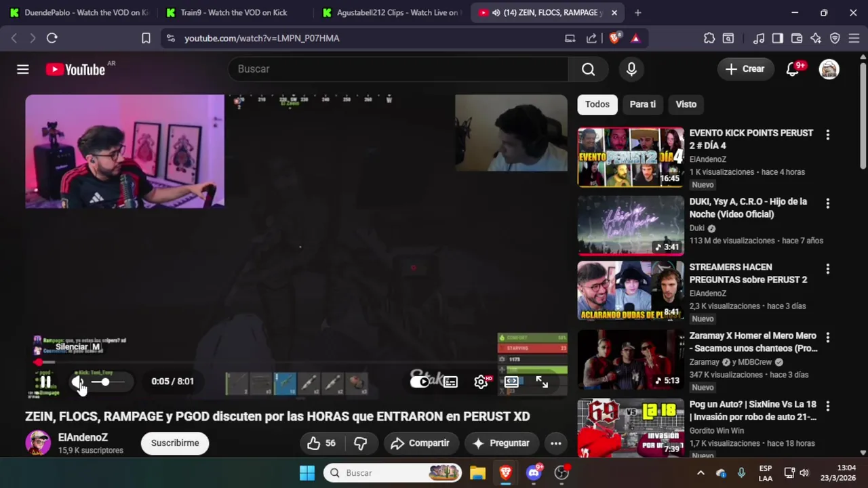Pause the video
This screenshot has height=488, width=868.
click(45, 382)
